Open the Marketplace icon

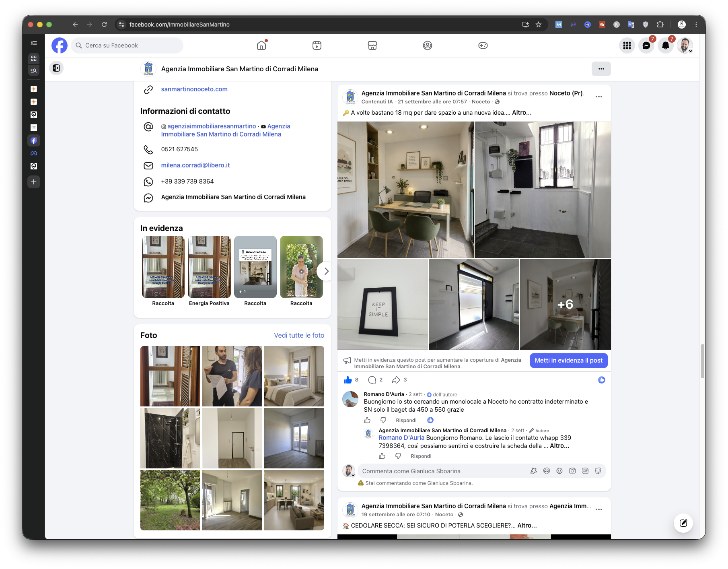372,45
